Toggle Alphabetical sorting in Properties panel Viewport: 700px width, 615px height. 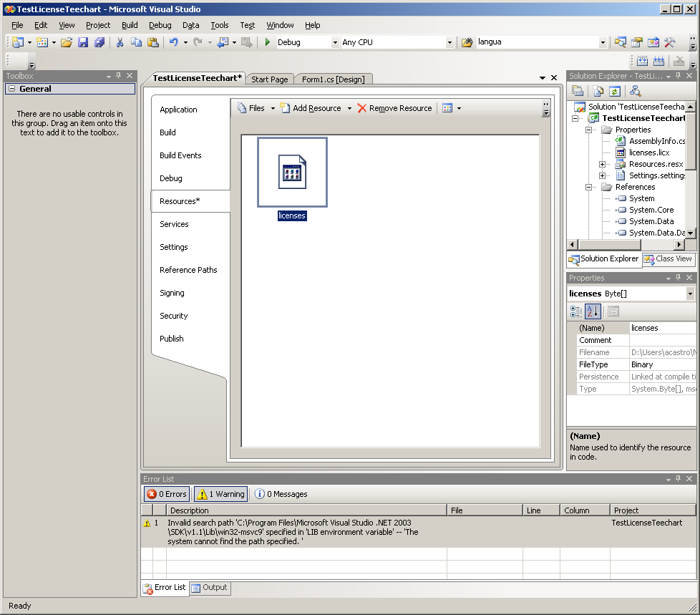click(593, 311)
